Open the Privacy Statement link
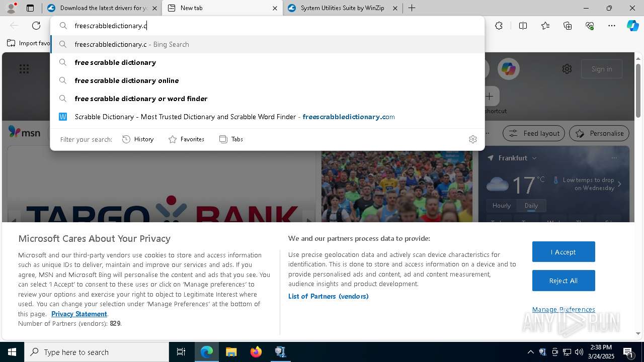The width and height of the screenshot is (644, 362). point(79,314)
